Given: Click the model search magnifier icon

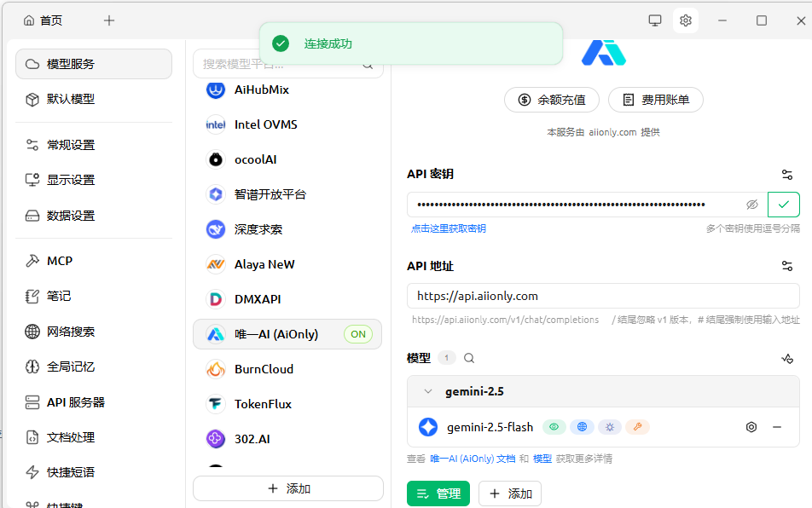Looking at the screenshot, I should (x=469, y=358).
